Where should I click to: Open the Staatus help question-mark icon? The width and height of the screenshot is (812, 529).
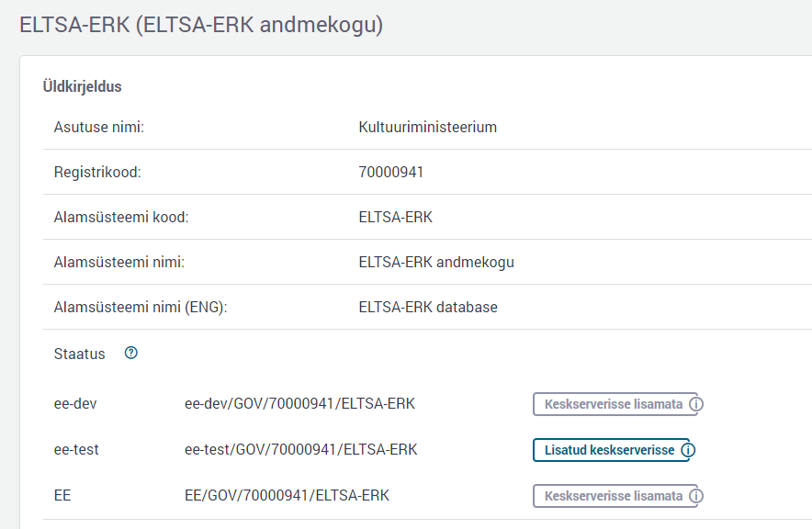coord(131,353)
